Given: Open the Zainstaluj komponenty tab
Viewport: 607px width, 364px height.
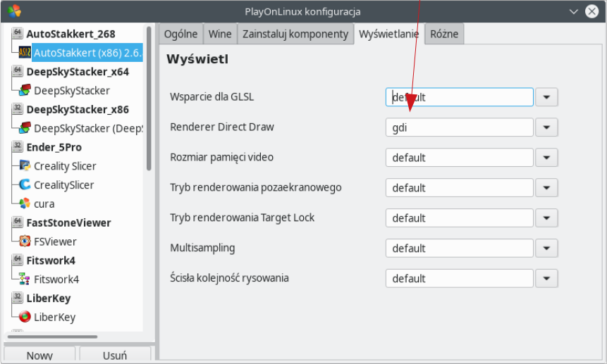Looking at the screenshot, I should (x=295, y=34).
